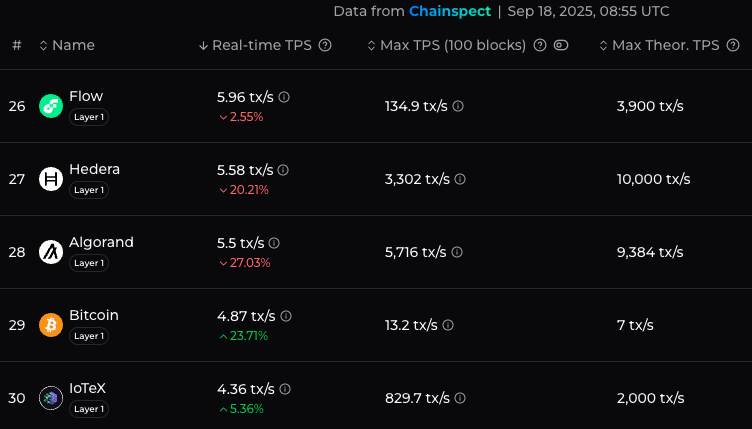Click help icon beside Max Theor. TPS header
The image size is (752, 429).
pos(731,46)
